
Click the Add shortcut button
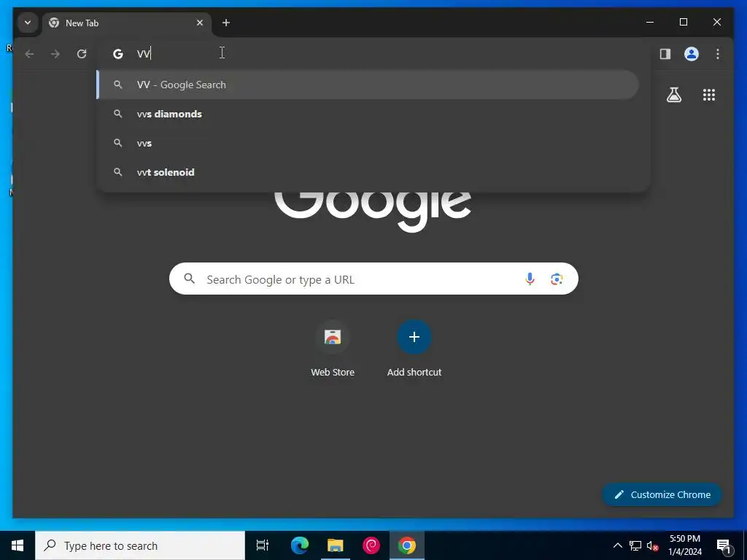[x=414, y=349]
